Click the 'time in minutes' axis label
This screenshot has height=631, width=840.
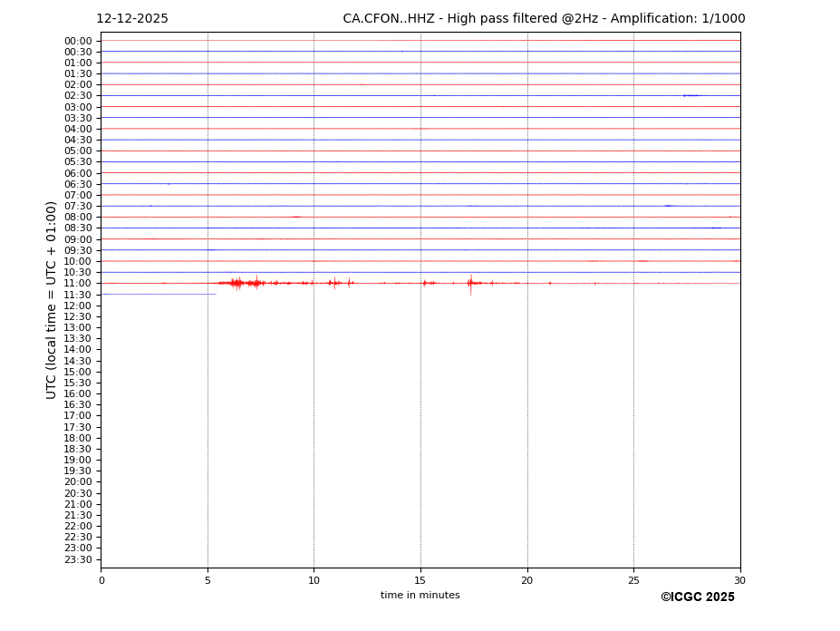click(420, 596)
